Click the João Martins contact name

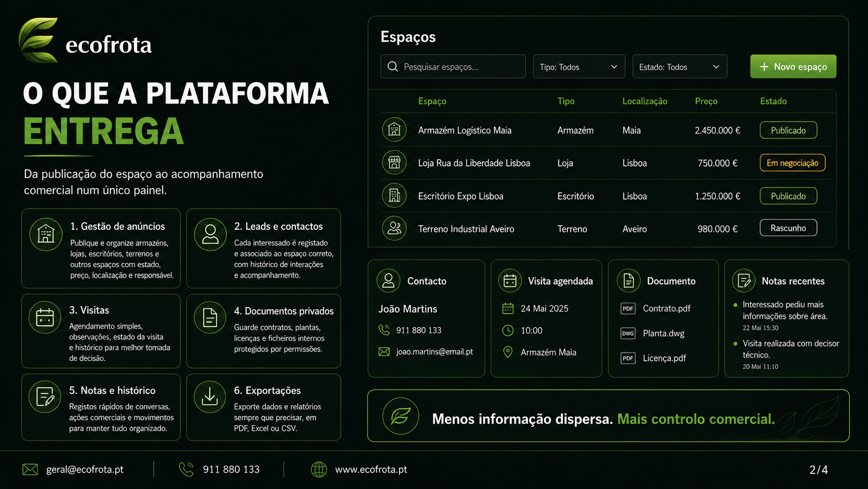pyautogui.click(x=408, y=309)
